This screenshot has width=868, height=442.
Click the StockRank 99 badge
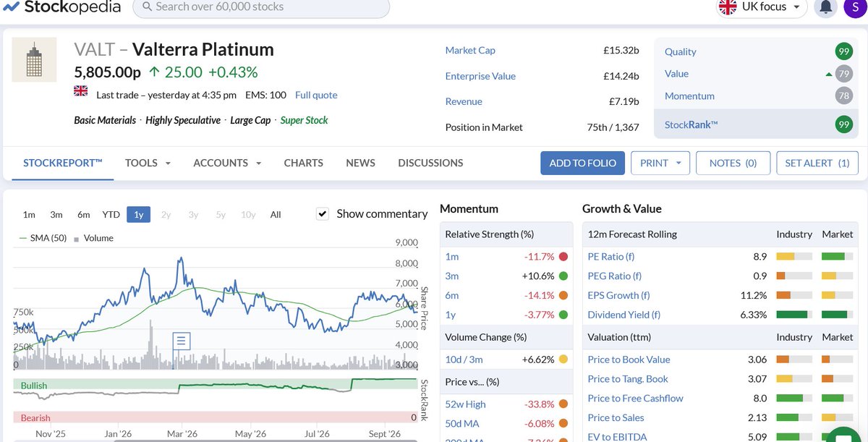pyautogui.click(x=843, y=125)
